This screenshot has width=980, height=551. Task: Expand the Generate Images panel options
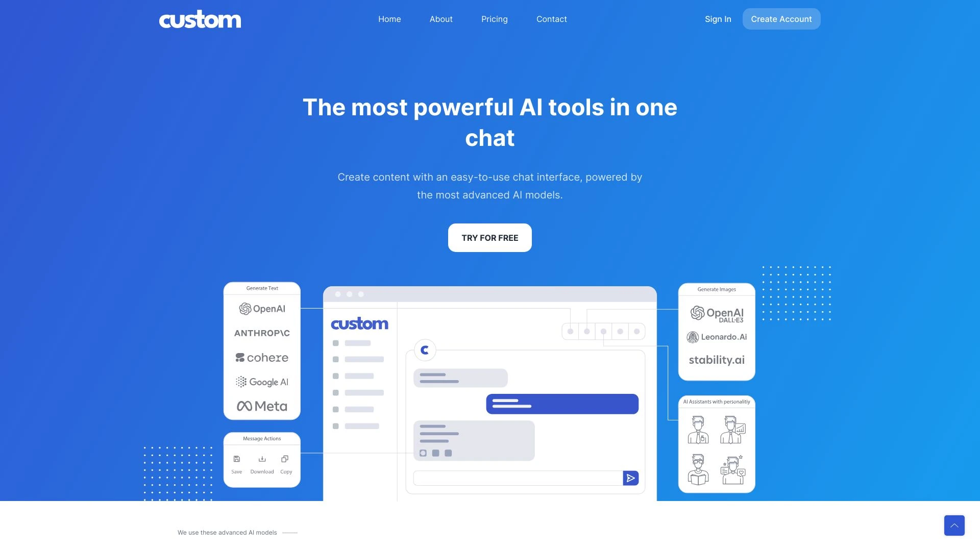point(716,289)
